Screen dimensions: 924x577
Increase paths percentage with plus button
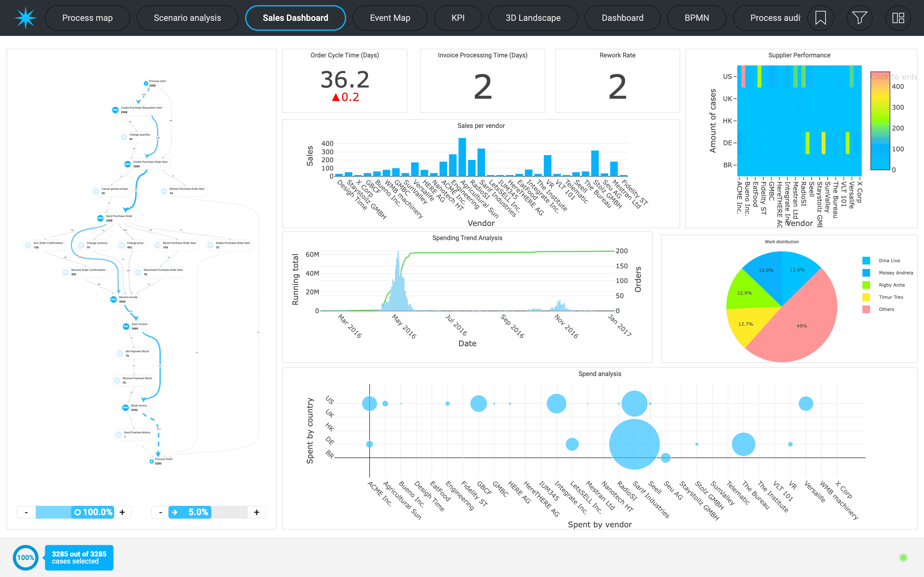coord(257,512)
